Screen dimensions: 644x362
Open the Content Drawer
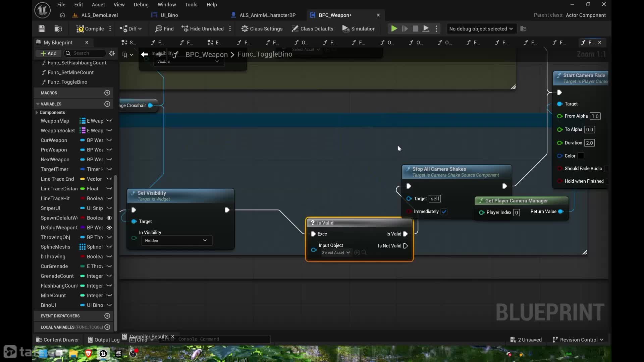coord(57,340)
